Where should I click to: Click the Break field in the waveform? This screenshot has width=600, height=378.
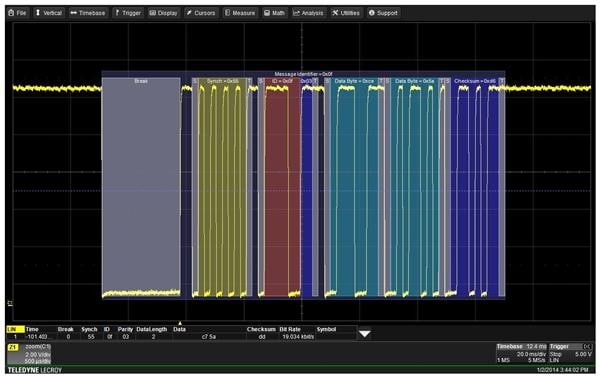pyautogui.click(x=141, y=187)
